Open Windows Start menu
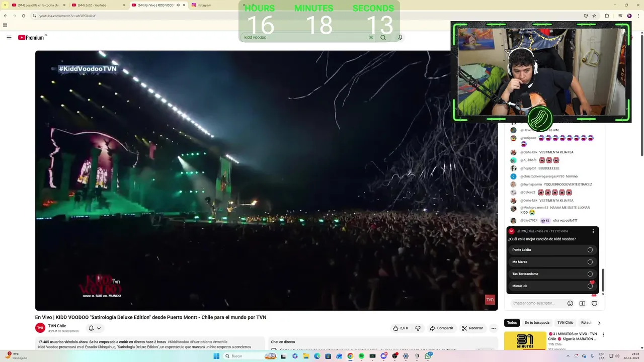This screenshot has width=644, height=362. pos(216,356)
